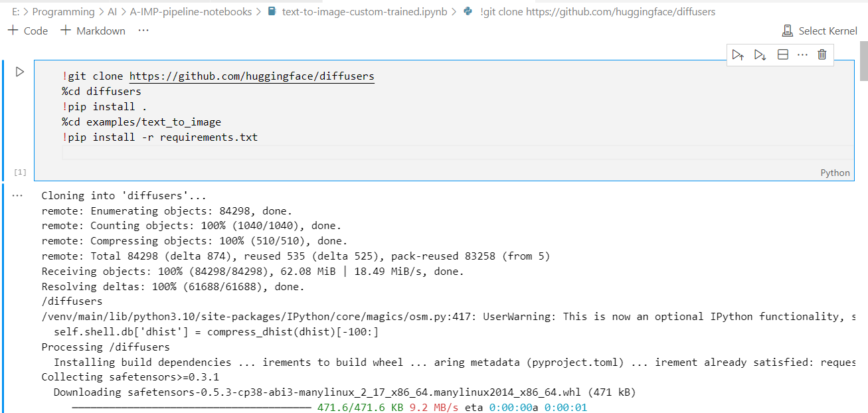Click the 'Receiving objects: 100%' output line

(x=253, y=272)
